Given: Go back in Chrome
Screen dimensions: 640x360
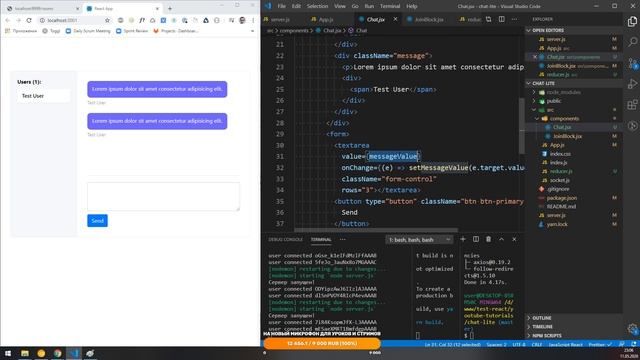Looking at the screenshot, I should pos(7,20).
